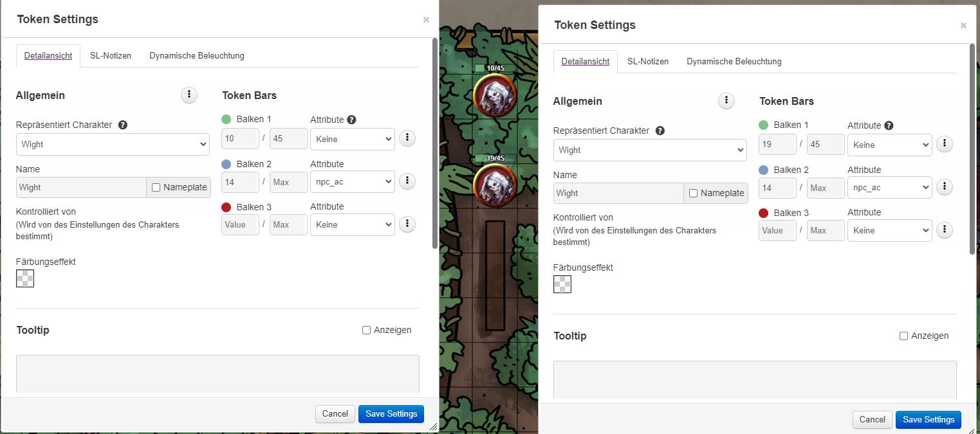Open Balken 1 options menu in left dialog
The image size is (980, 434).
[x=407, y=138]
